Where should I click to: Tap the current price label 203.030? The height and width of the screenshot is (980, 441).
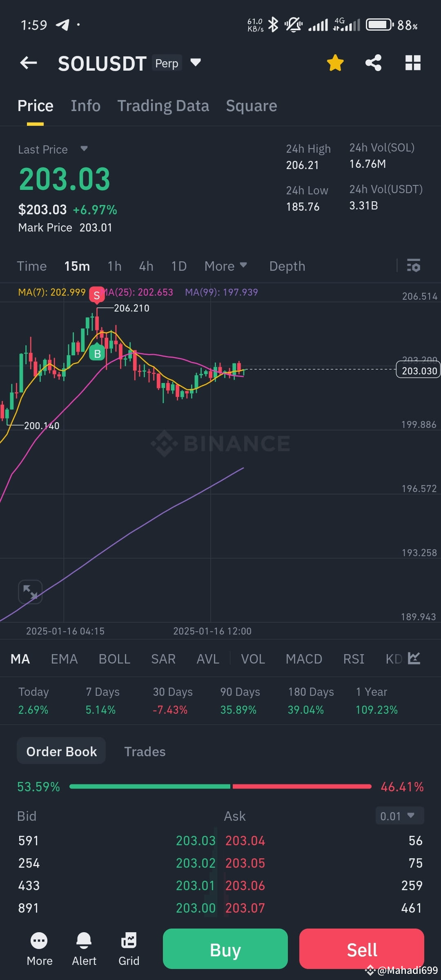(419, 370)
